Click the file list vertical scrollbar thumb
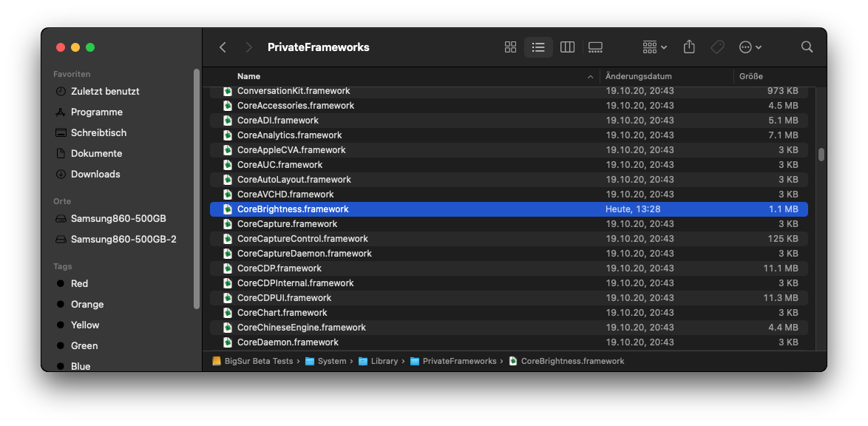The image size is (868, 426). pos(821,155)
